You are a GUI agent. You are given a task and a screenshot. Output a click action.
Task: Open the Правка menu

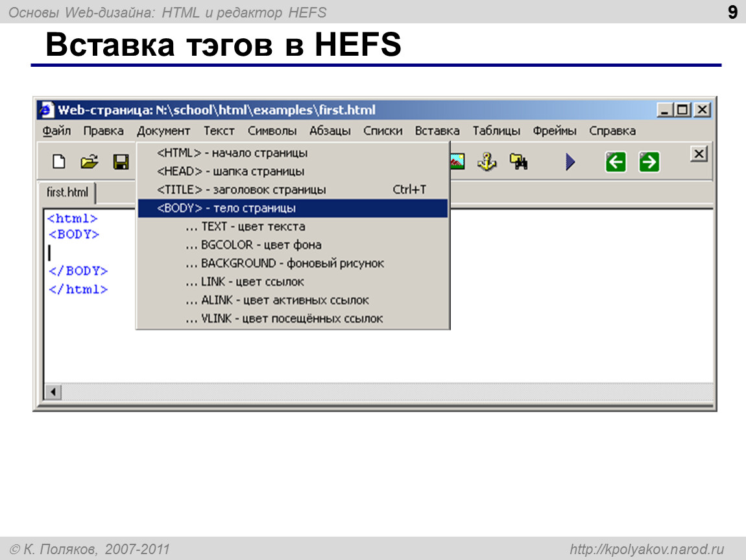(x=103, y=131)
